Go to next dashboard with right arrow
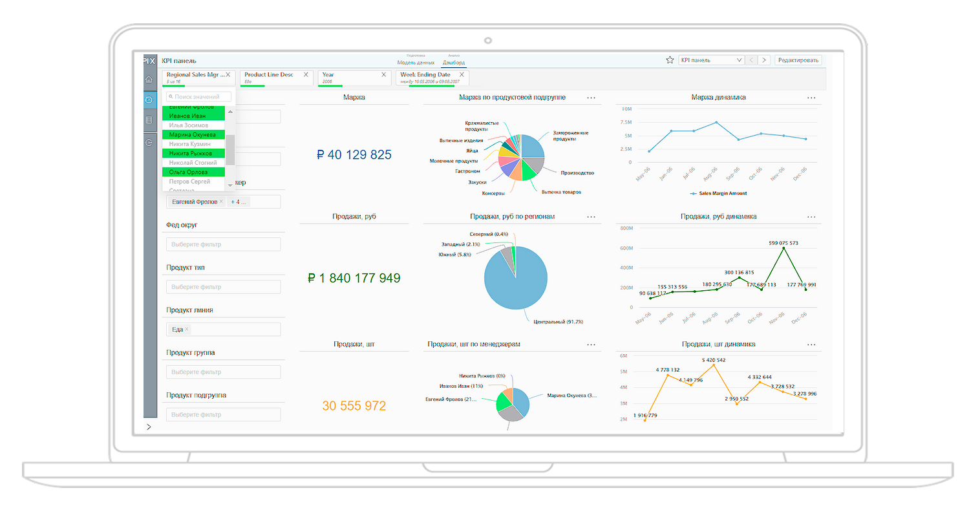 coord(764,60)
